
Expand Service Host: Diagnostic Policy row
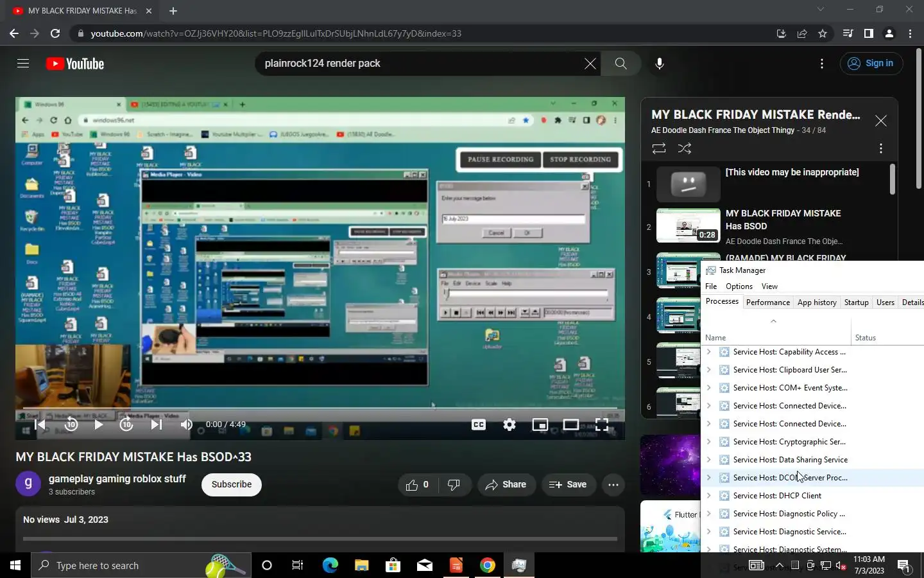[x=708, y=514]
